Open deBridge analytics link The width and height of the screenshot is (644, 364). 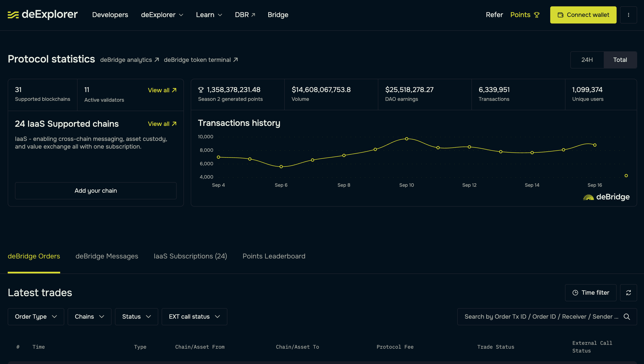(x=129, y=60)
